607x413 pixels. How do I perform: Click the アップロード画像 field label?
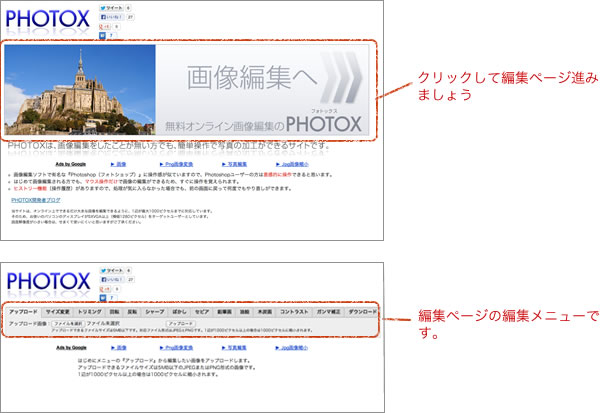(x=29, y=324)
